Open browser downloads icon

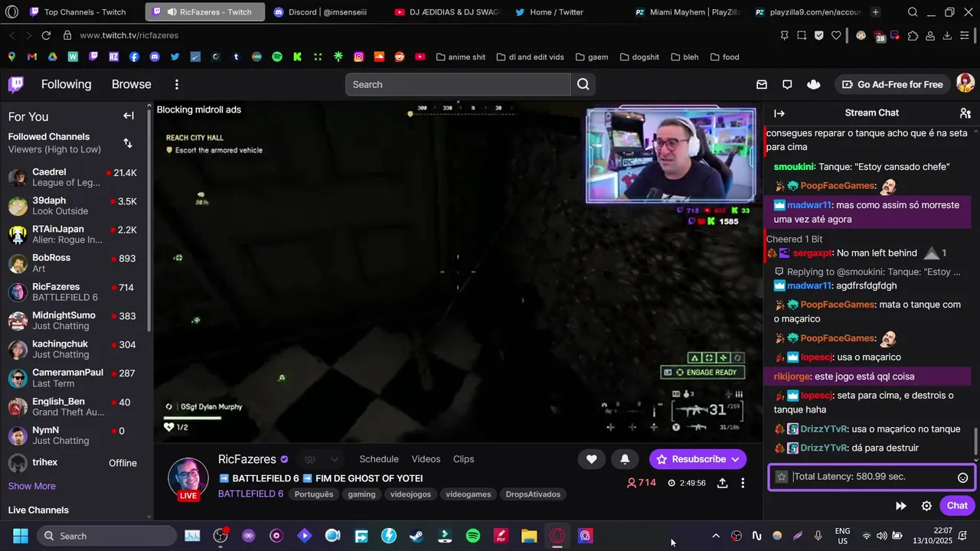[947, 35]
